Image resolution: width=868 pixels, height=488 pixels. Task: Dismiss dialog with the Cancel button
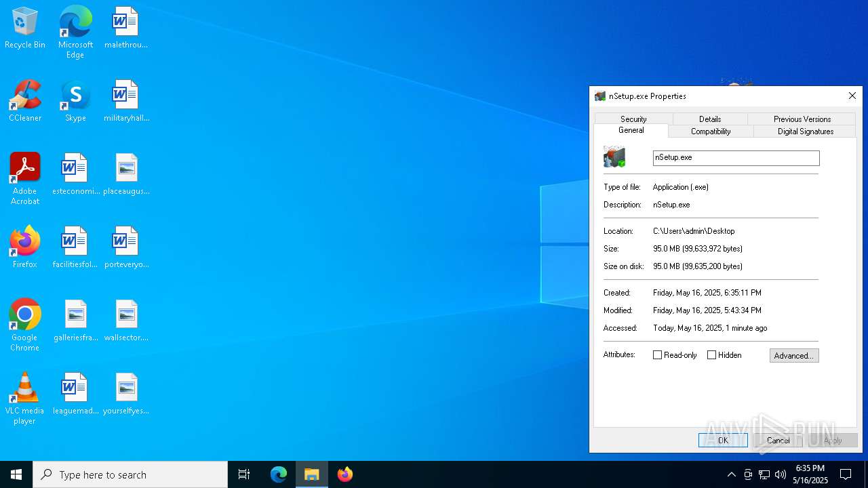coord(778,441)
